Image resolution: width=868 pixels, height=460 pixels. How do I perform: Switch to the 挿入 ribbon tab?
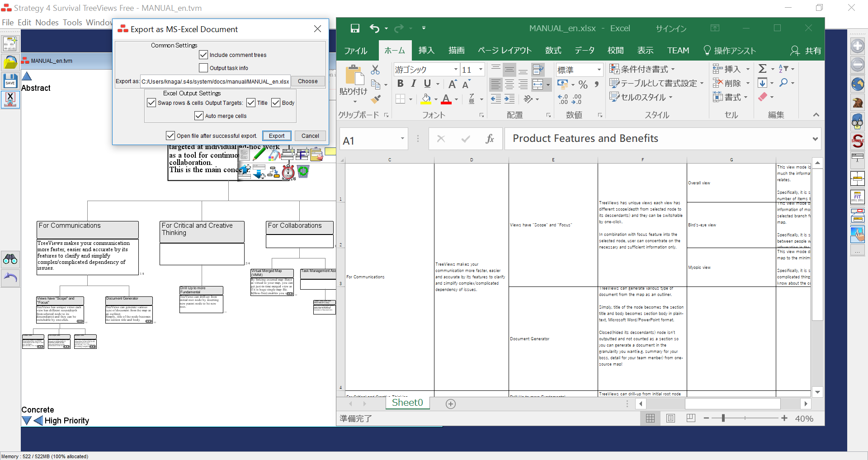tap(426, 51)
